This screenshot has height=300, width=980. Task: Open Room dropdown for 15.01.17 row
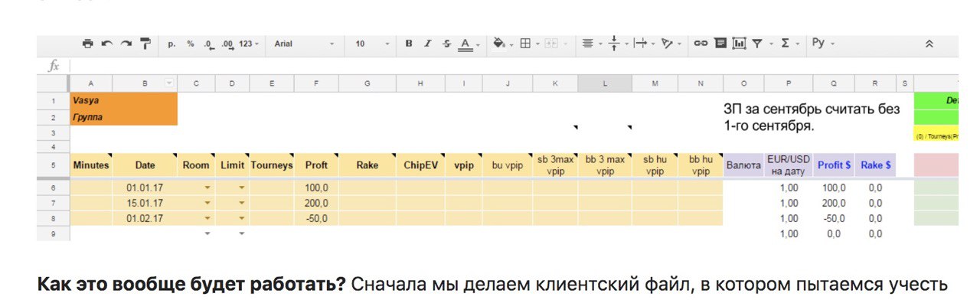coord(207,203)
